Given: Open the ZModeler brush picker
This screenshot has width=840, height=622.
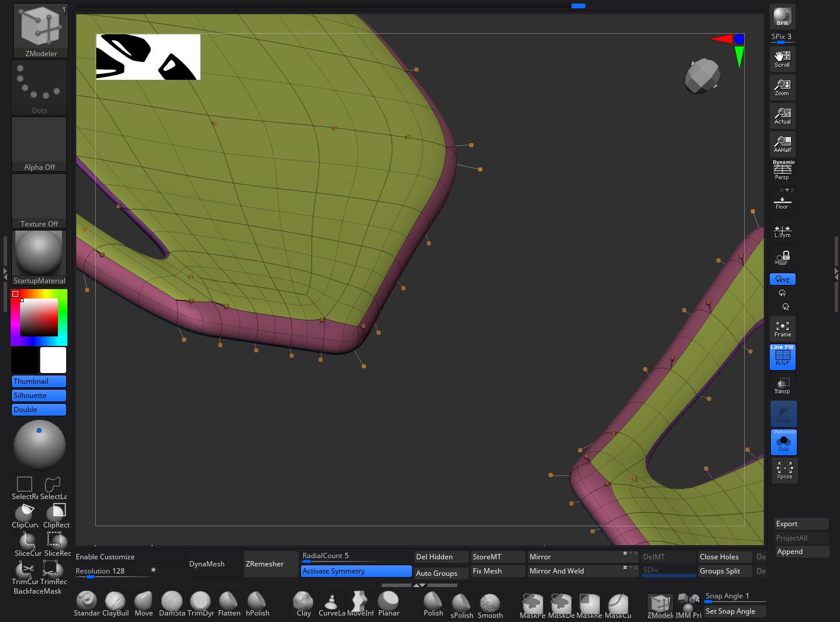Looking at the screenshot, I should [40, 31].
